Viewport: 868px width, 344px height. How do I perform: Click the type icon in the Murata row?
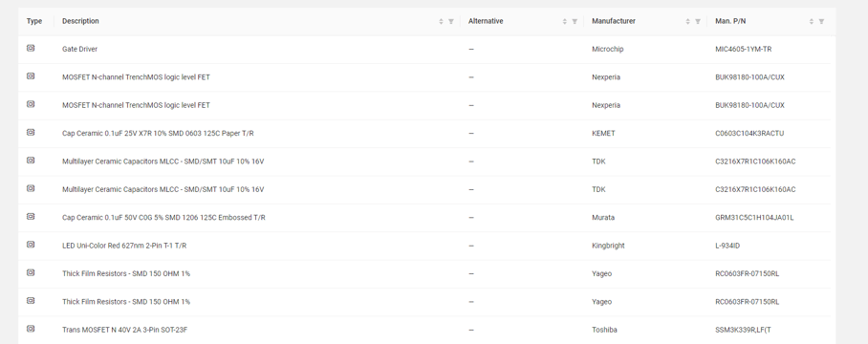point(31,216)
